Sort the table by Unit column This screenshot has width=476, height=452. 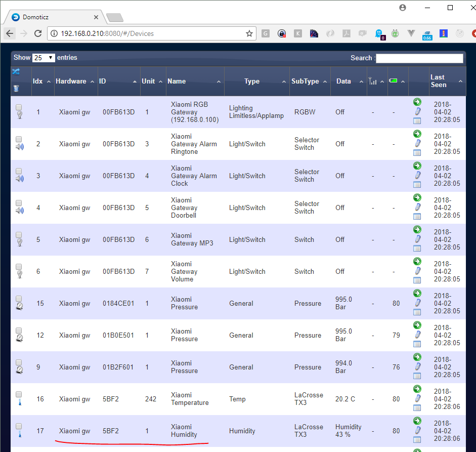153,81
